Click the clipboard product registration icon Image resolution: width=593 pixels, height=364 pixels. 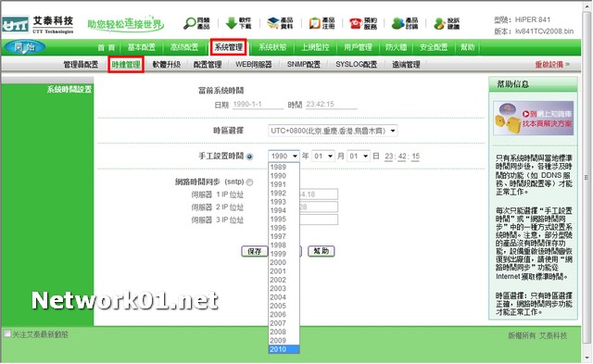[315, 23]
